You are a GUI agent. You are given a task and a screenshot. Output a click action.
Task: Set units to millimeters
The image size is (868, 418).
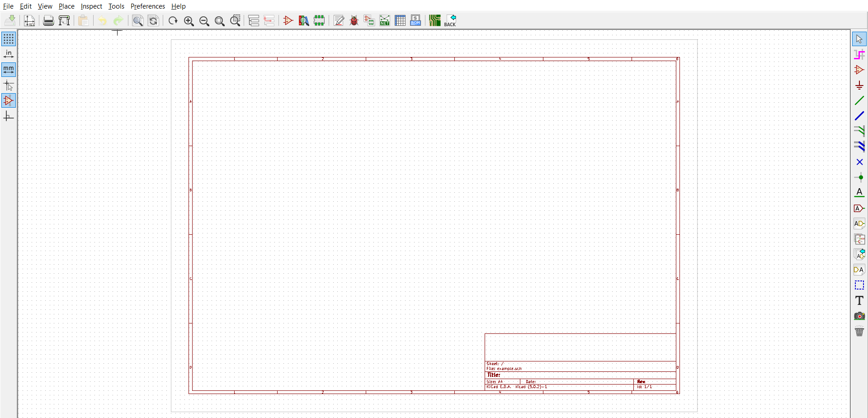(9, 70)
